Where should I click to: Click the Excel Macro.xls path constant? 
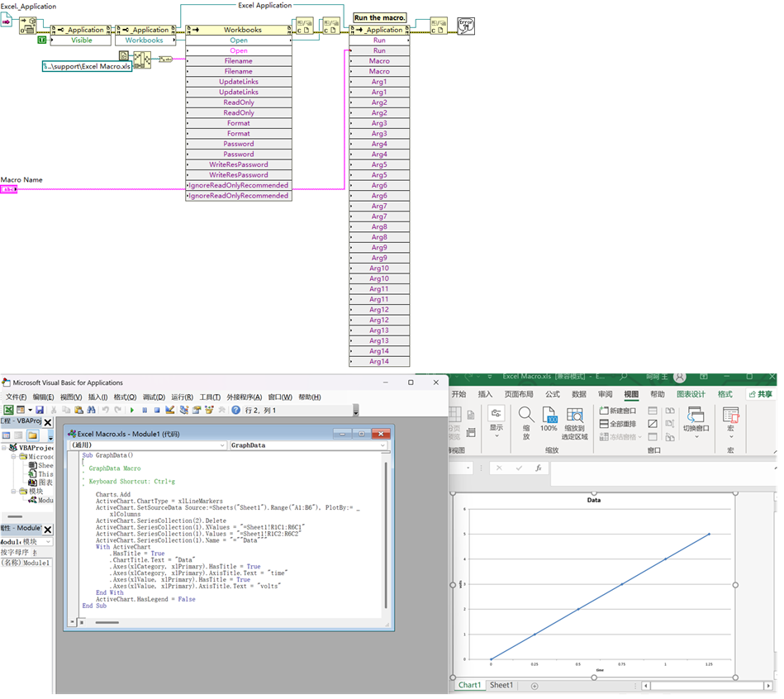tap(88, 66)
